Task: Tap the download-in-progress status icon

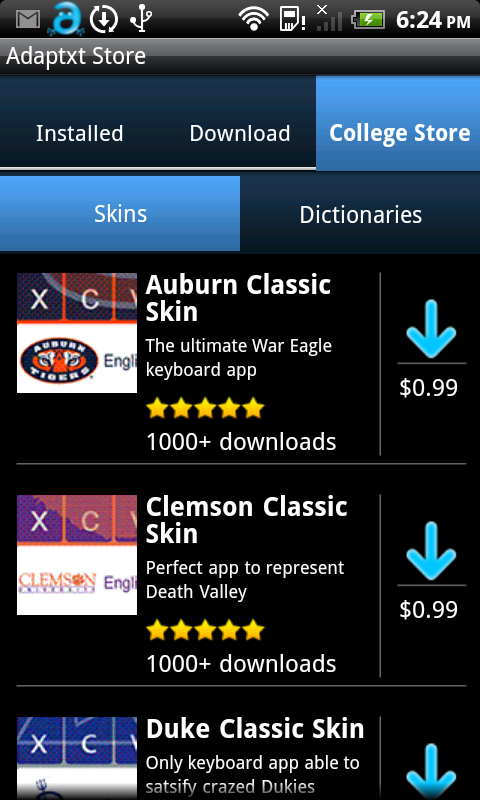Action: [104, 20]
